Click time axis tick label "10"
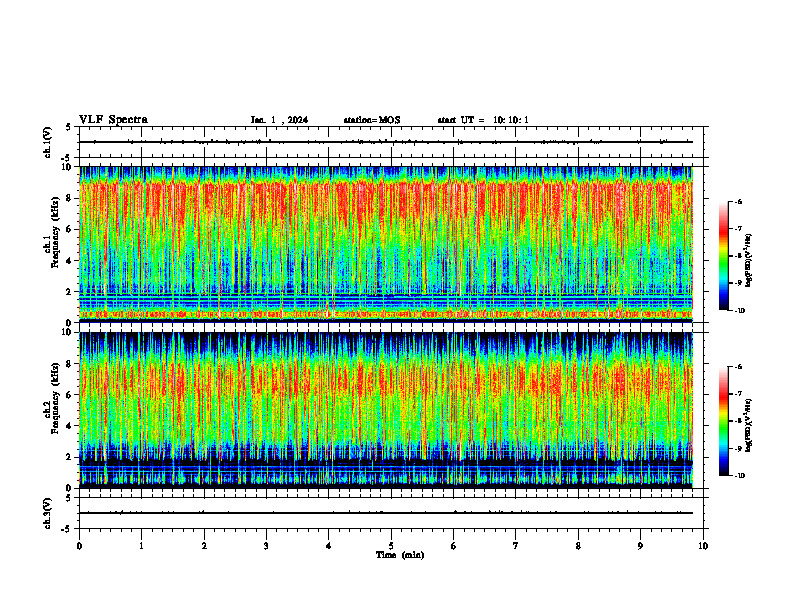Viewport: 792px width, 612px height. click(703, 546)
